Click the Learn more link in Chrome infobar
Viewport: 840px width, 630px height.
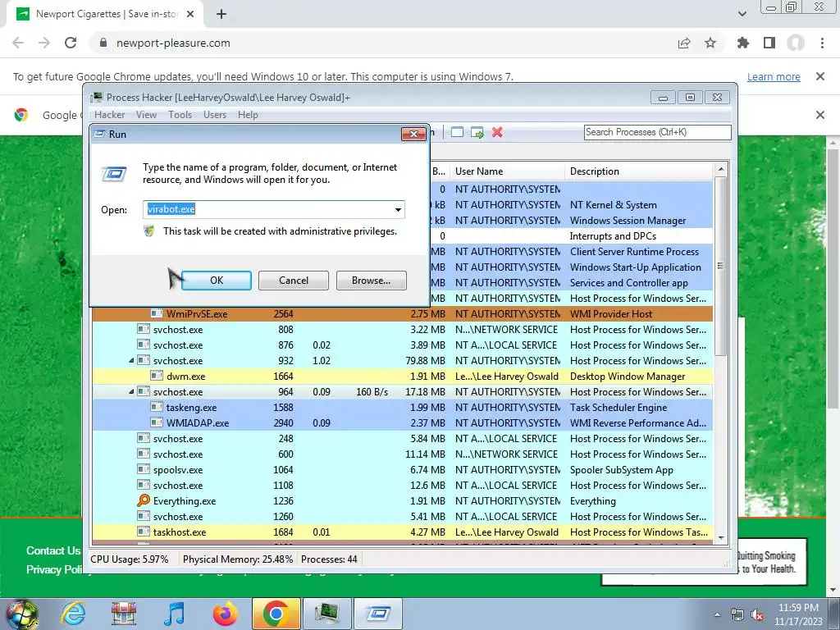(774, 76)
